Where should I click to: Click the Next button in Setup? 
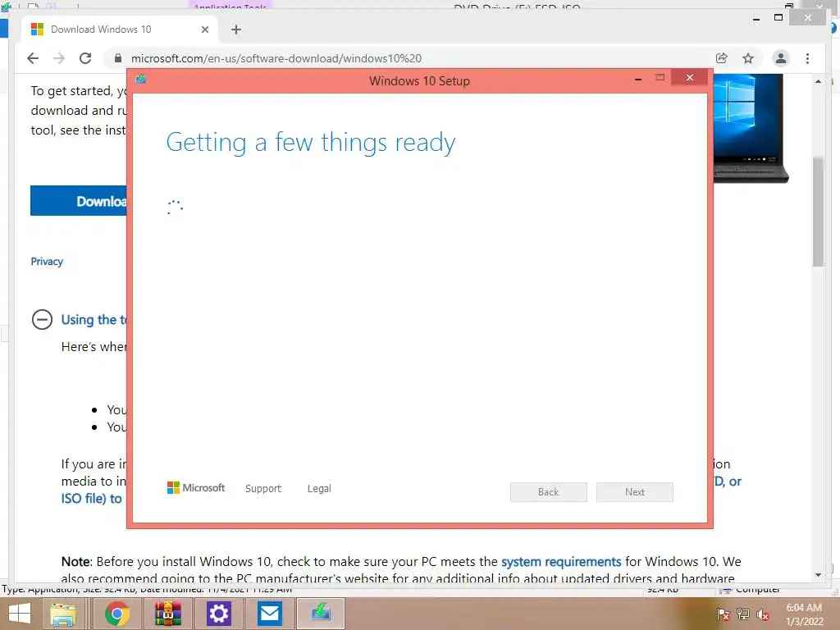coord(635,492)
